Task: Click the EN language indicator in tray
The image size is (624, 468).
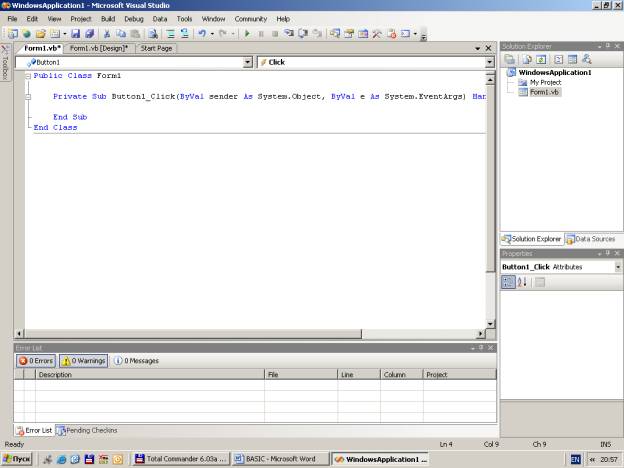Action: (575, 459)
